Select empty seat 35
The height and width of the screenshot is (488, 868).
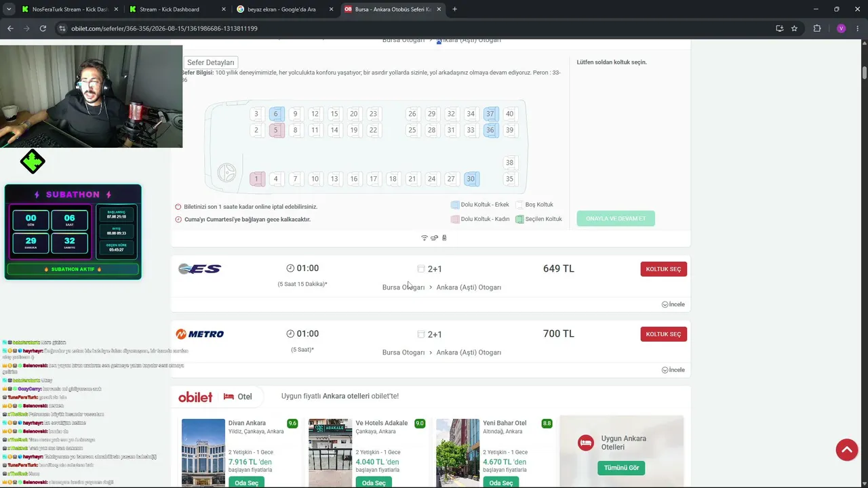pos(510,179)
